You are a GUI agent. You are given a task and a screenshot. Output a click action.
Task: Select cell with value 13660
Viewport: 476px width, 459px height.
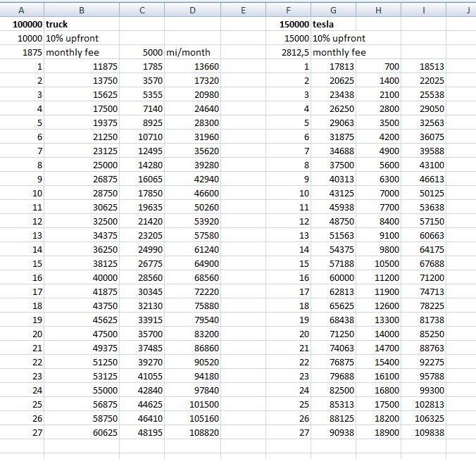pos(192,66)
